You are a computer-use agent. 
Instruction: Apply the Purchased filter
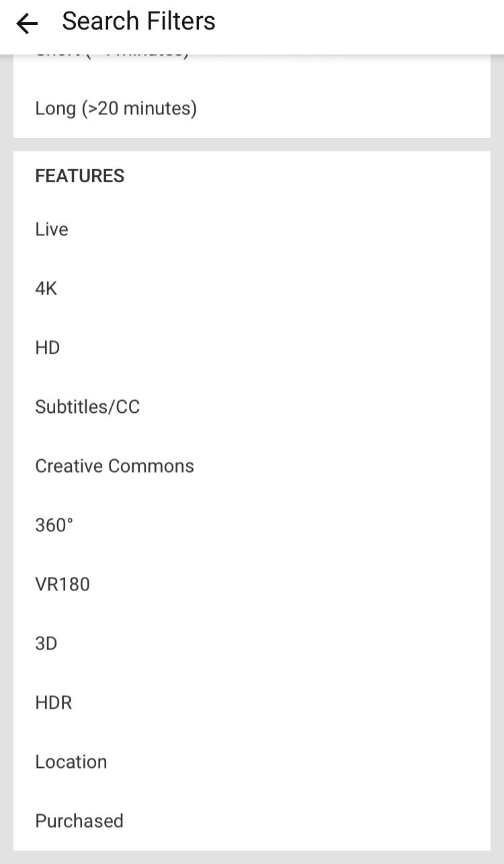tap(251, 821)
